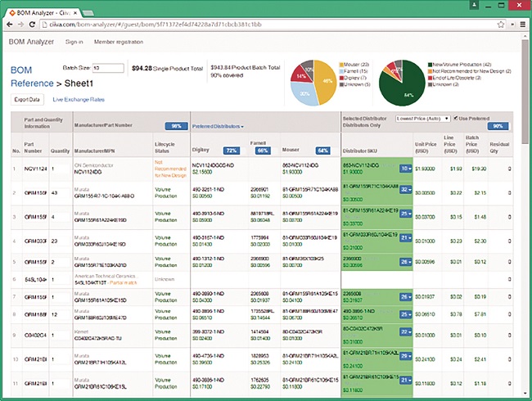
Task: Open quantity dropdown on row 9 Kemet SKU
Action: pos(406,331)
